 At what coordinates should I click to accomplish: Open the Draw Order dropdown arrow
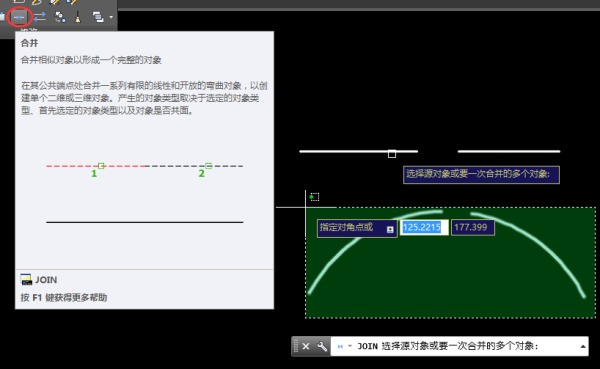point(111,17)
